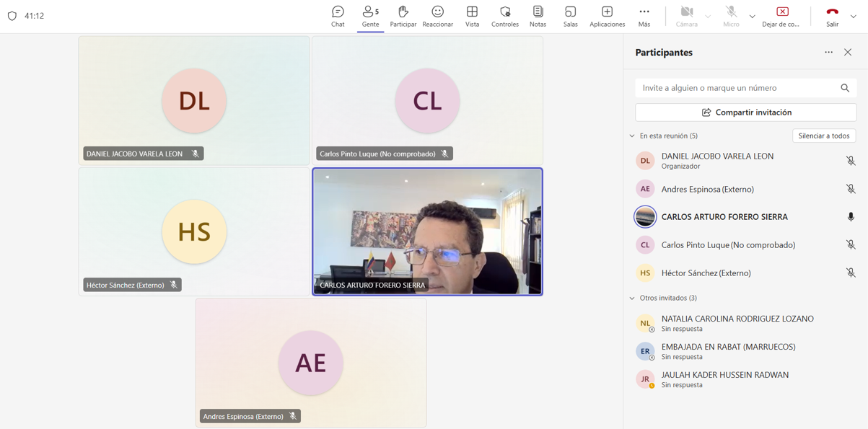Select NATALIA CAROLINA RODRIGUEZ LOZANO invitee
The width and height of the screenshot is (868, 429).
[x=745, y=323]
